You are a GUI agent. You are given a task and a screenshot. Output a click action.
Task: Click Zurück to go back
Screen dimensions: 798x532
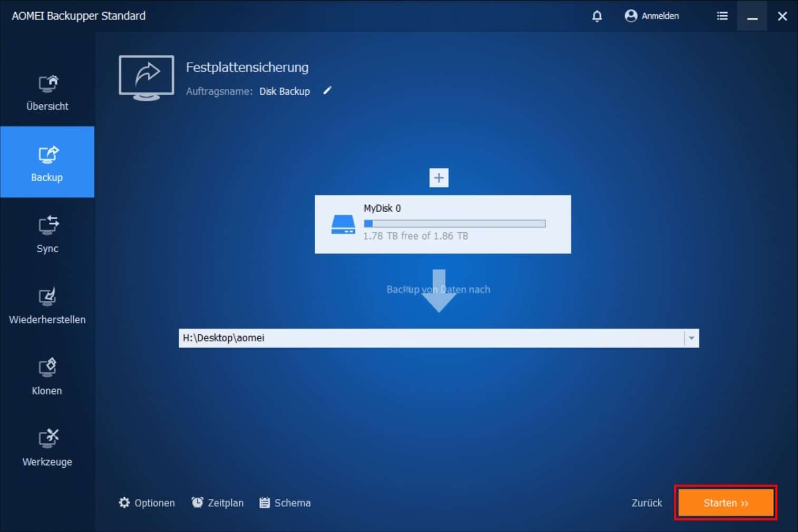[x=647, y=503]
